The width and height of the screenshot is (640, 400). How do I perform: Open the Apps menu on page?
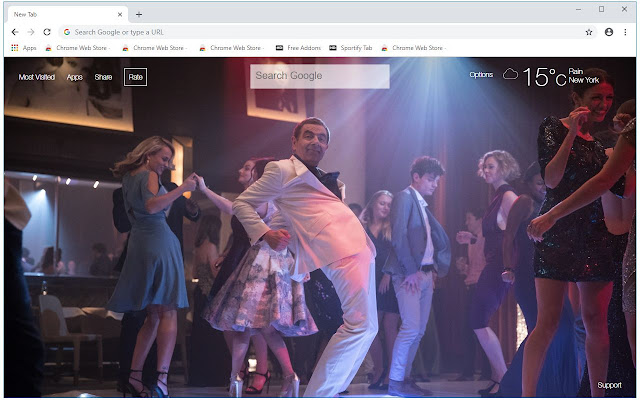tap(75, 77)
